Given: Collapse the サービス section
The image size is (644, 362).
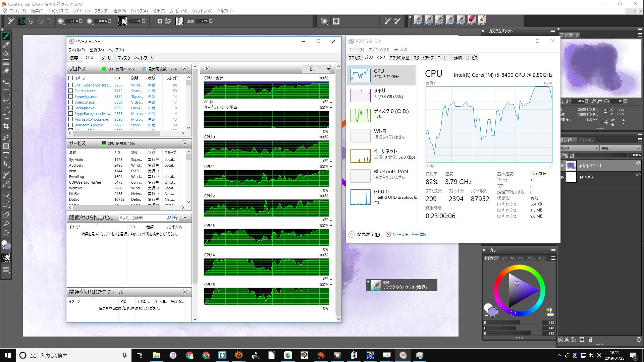Looking at the screenshot, I should tap(184, 143).
